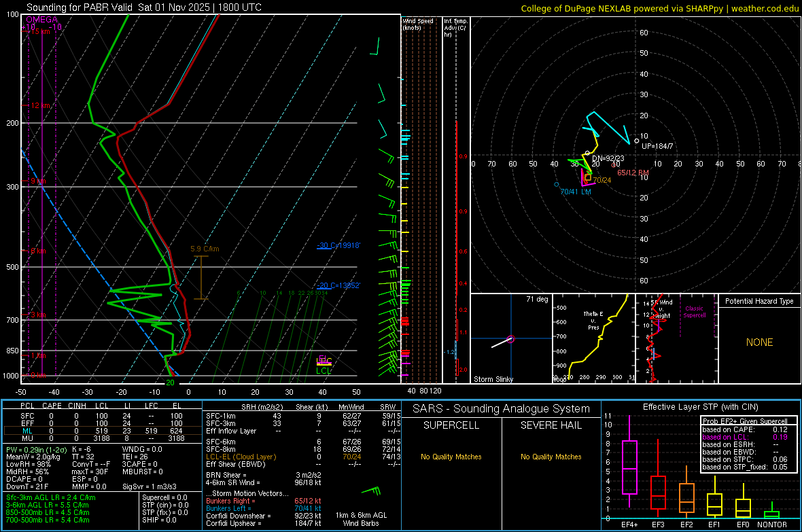Click the PW = 0.29in value

[x=37, y=450]
